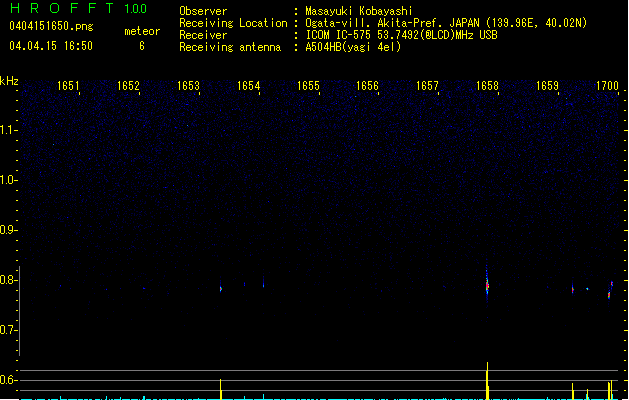The width and height of the screenshot is (629, 400).
Task: Click the ICOM IC-575 receiver text
Action: (x=401, y=35)
